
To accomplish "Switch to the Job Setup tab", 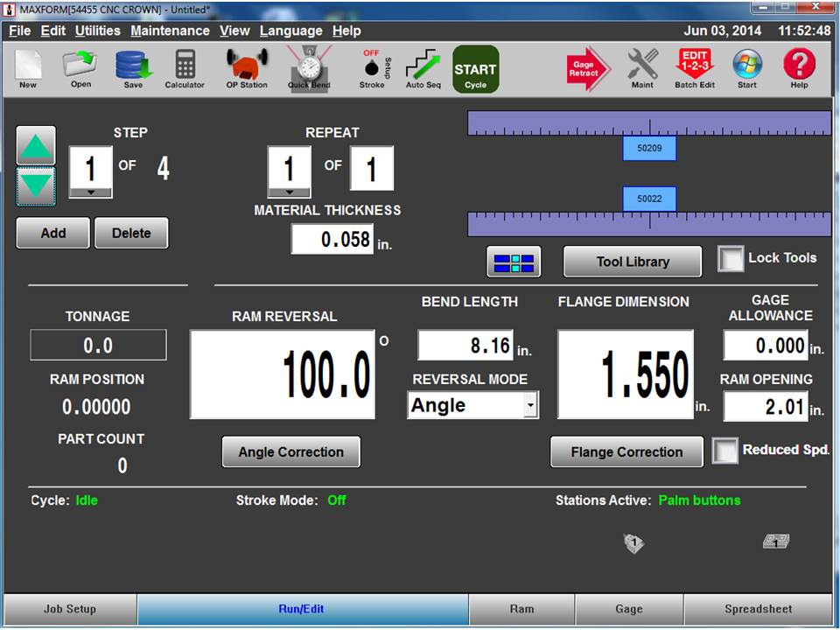I will pos(70,609).
